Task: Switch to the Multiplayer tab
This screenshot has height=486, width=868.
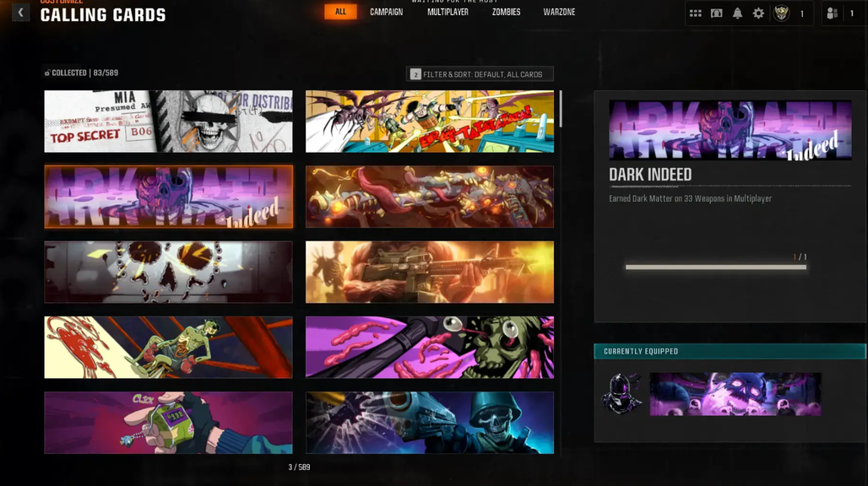Action: (x=448, y=12)
